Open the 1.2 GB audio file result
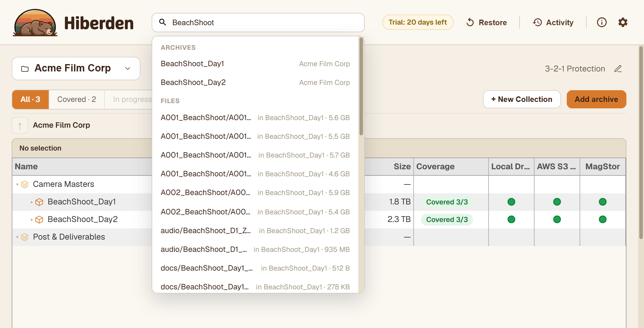 pyautogui.click(x=255, y=230)
